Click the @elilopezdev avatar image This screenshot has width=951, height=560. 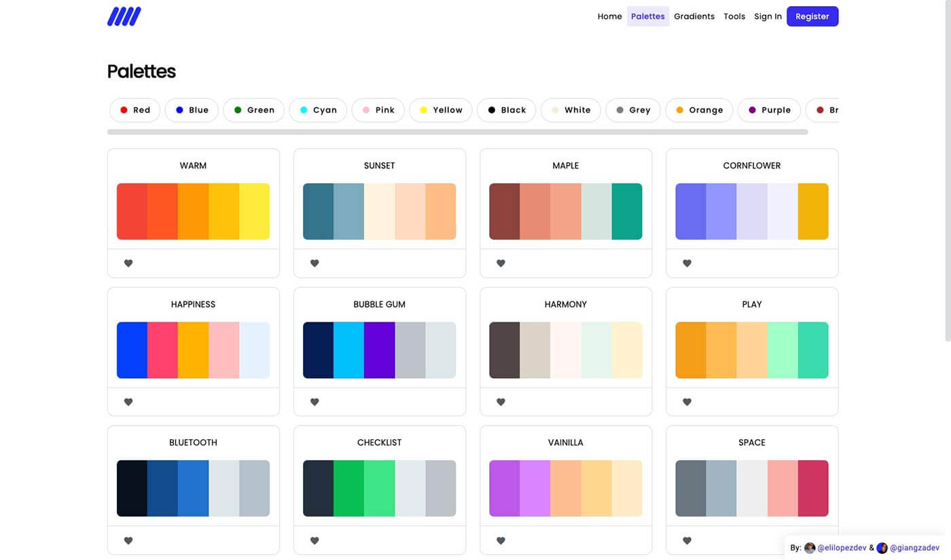[810, 548]
